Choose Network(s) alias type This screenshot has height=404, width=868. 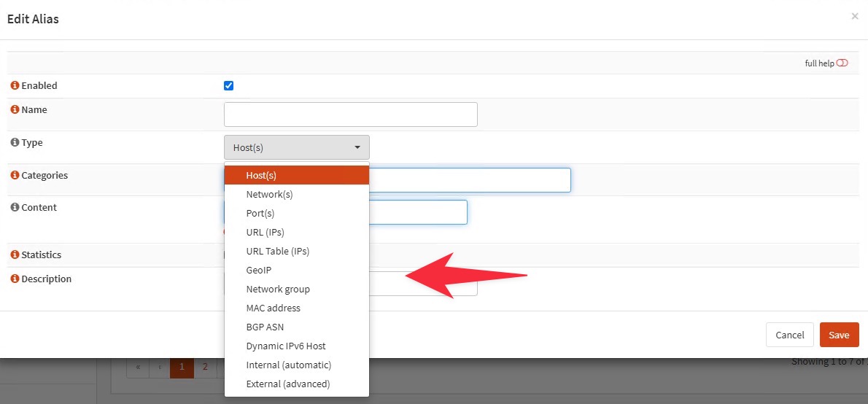297,194
